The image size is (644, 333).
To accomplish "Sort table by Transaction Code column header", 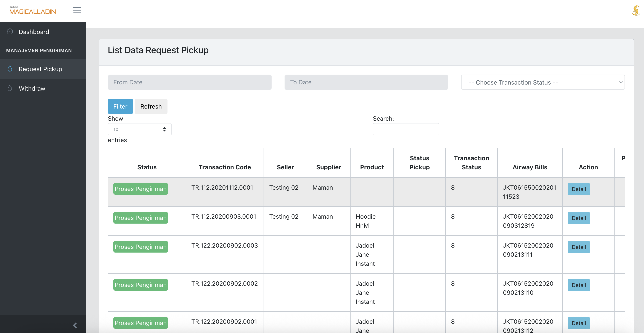I will tap(224, 167).
